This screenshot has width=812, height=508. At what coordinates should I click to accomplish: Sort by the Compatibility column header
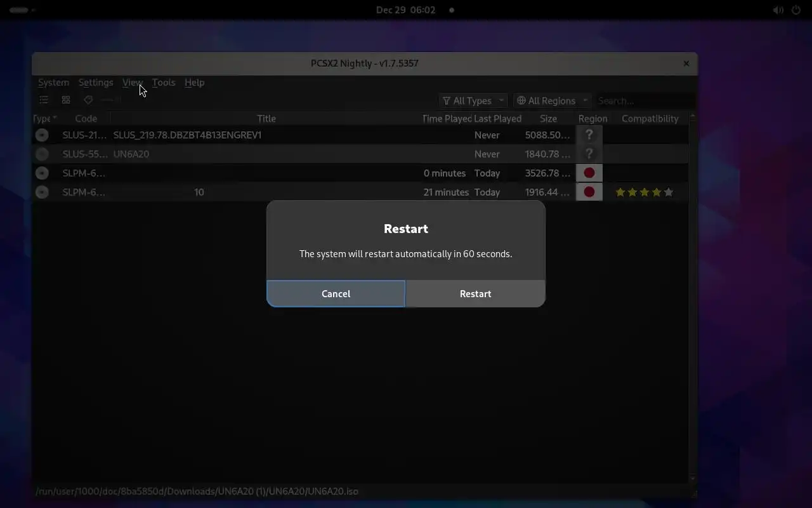click(650, 119)
